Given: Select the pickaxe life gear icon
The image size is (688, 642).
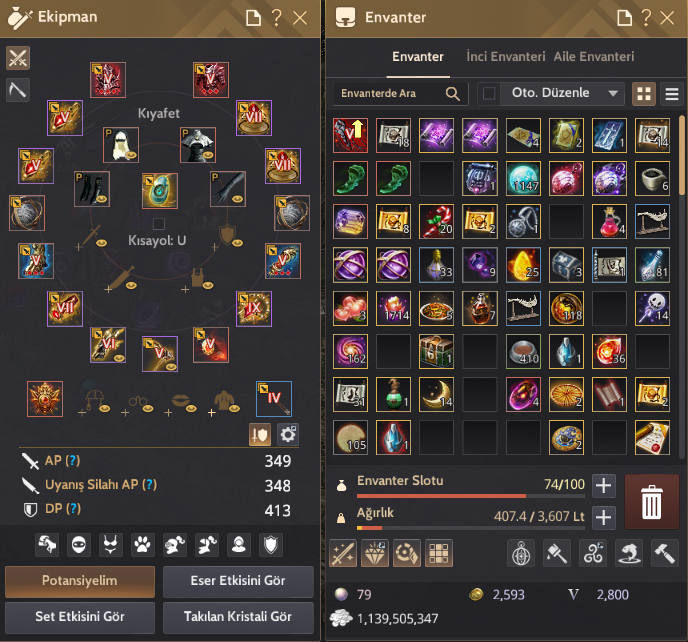Looking at the screenshot, I should [x=18, y=90].
